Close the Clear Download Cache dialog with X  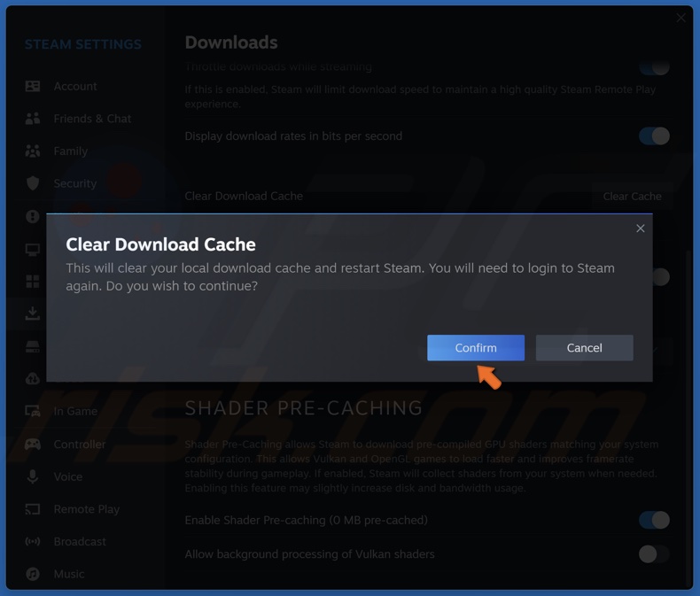pyautogui.click(x=640, y=228)
